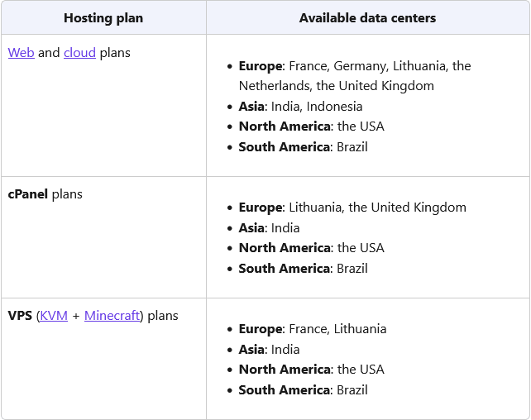Viewport: 531px width, 420px height.
Task: Click North America entry in cPanel row
Action: click(311, 248)
